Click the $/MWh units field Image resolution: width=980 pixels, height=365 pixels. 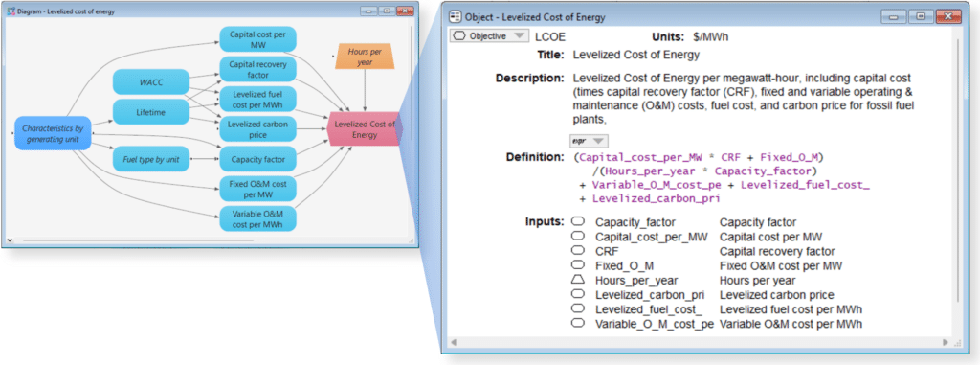[711, 36]
